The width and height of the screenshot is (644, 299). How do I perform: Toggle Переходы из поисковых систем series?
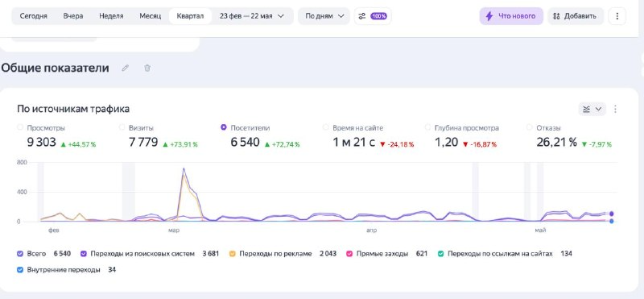coord(84,254)
